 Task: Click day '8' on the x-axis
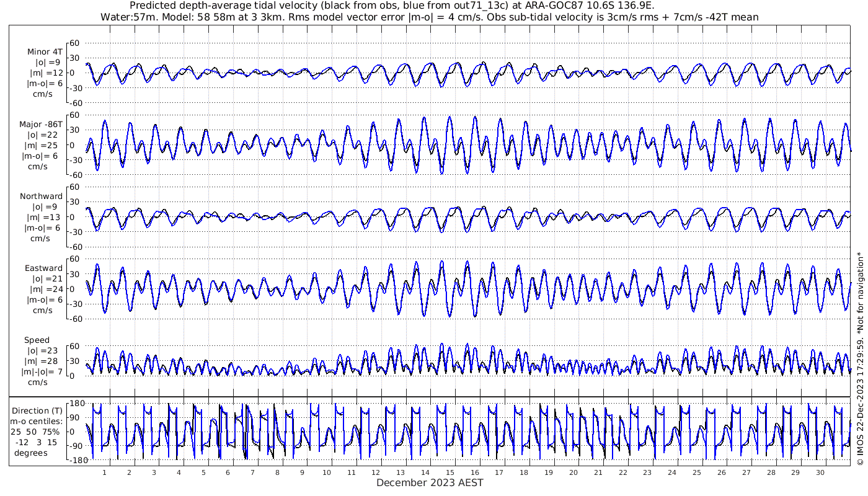277,472
